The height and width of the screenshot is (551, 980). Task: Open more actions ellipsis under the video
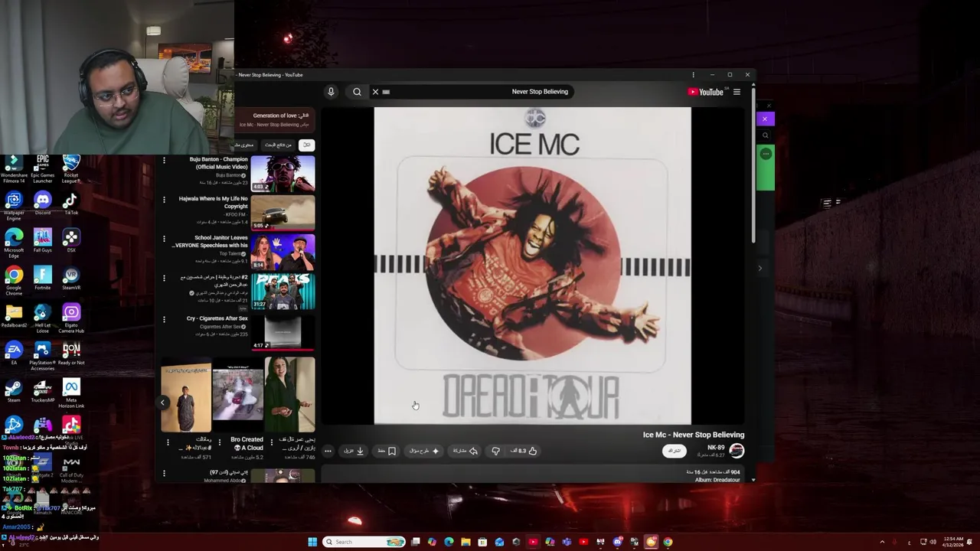tap(328, 451)
